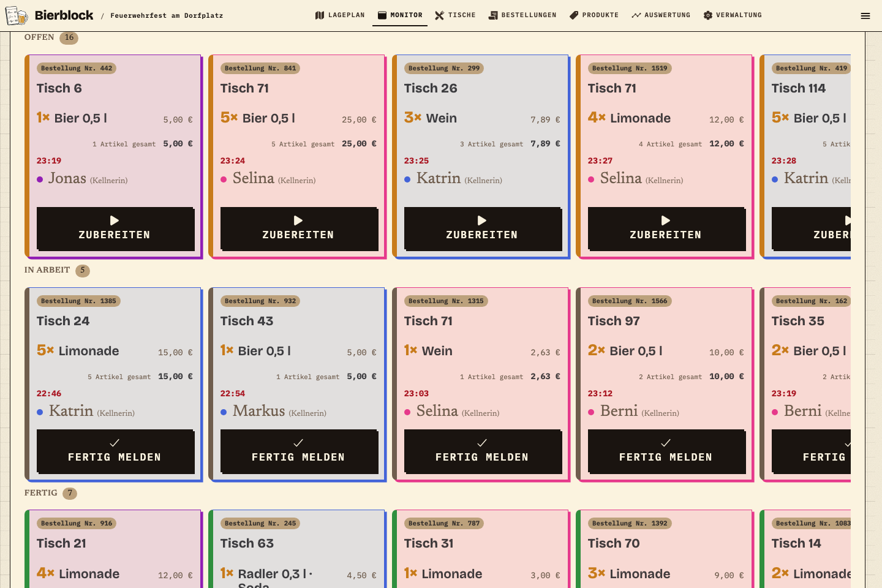
Task: Click the Offen count badge 16
Action: 69,38
